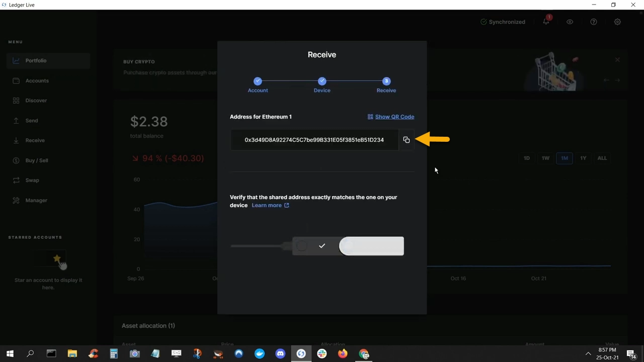Screen dimensions: 644x362
Task: Open Portfolio in sidebar
Action: coord(48,60)
